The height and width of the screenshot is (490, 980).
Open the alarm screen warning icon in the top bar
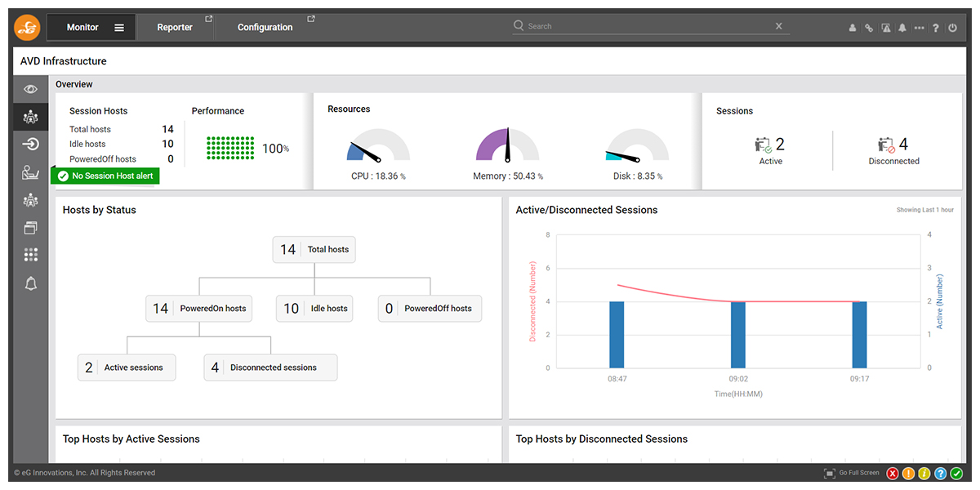(x=886, y=28)
